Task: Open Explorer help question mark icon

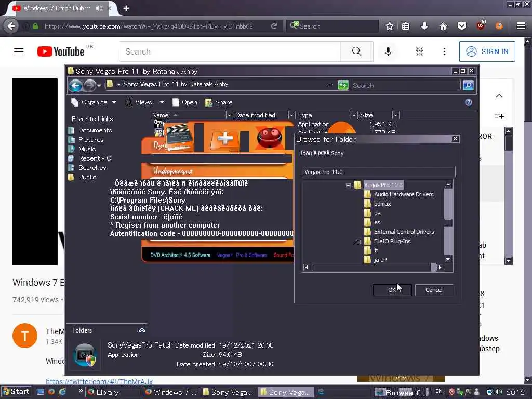Action: (x=469, y=102)
